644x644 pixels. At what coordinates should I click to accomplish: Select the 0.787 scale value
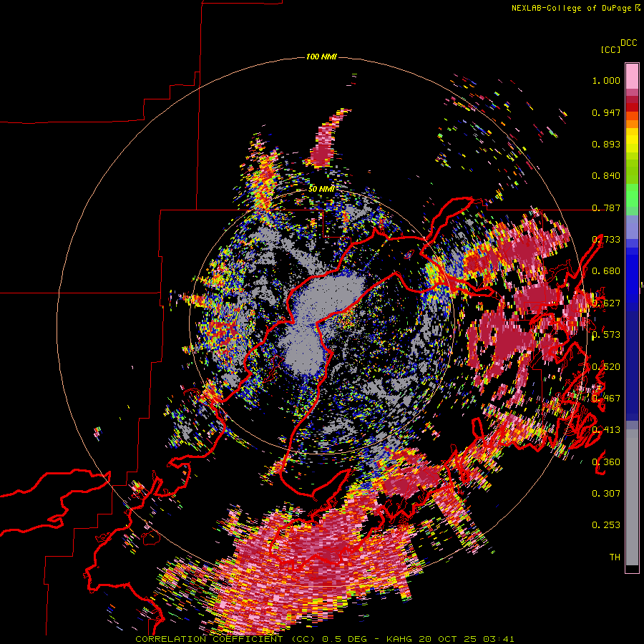[x=606, y=208]
